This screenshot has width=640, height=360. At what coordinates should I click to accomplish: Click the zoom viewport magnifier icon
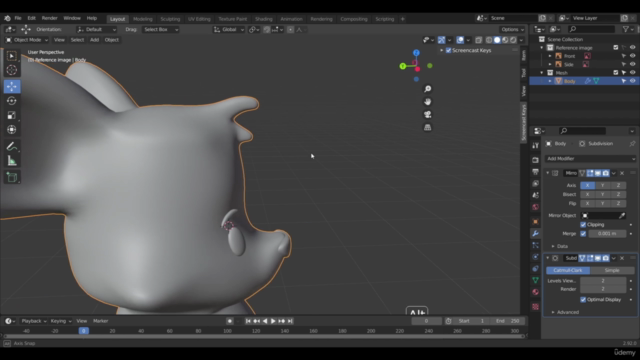tap(427, 89)
